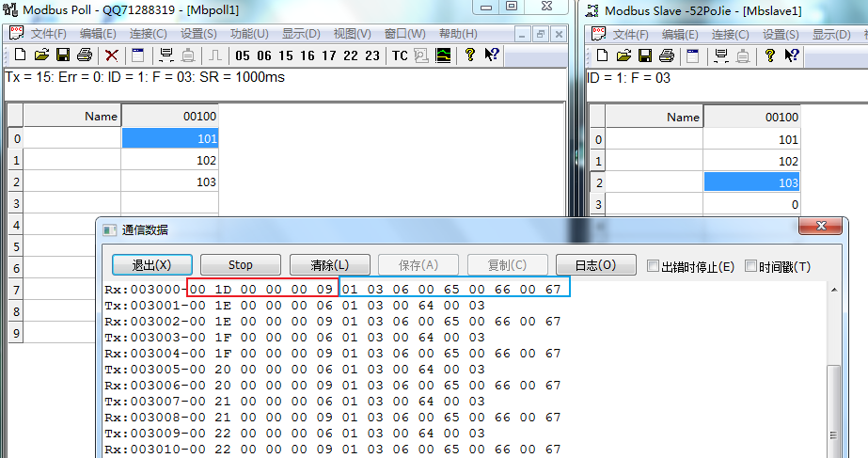Click New document icon in Modbus Slave toolbar

tap(602, 55)
